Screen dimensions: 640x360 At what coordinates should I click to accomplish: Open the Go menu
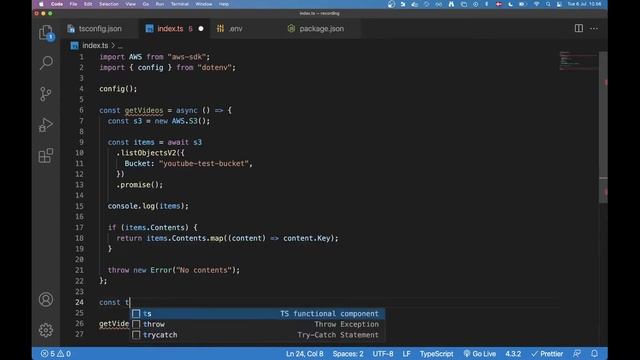pos(146,4)
